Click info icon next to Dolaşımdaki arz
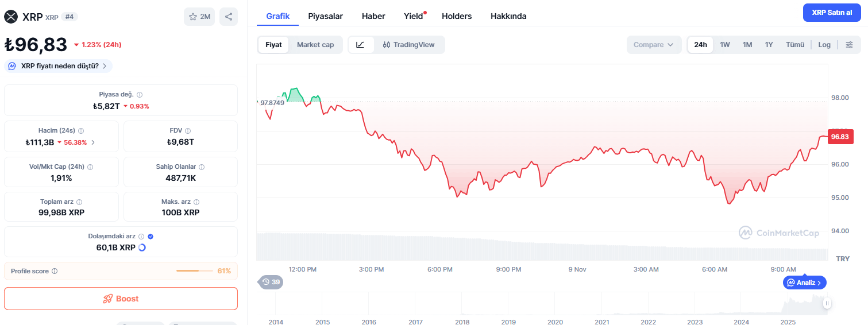The height and width of the screenshot is (325, 868). (x=141, y=236)
